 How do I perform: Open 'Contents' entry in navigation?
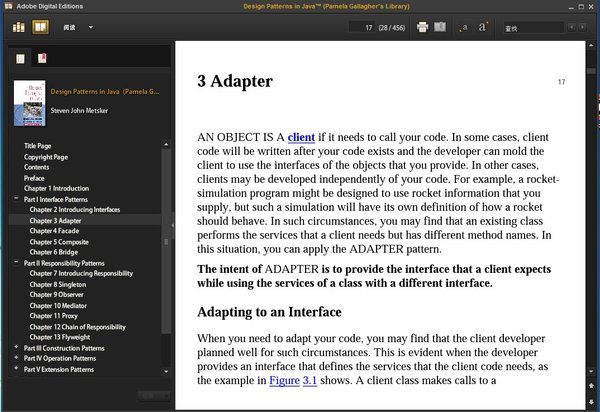36,167
